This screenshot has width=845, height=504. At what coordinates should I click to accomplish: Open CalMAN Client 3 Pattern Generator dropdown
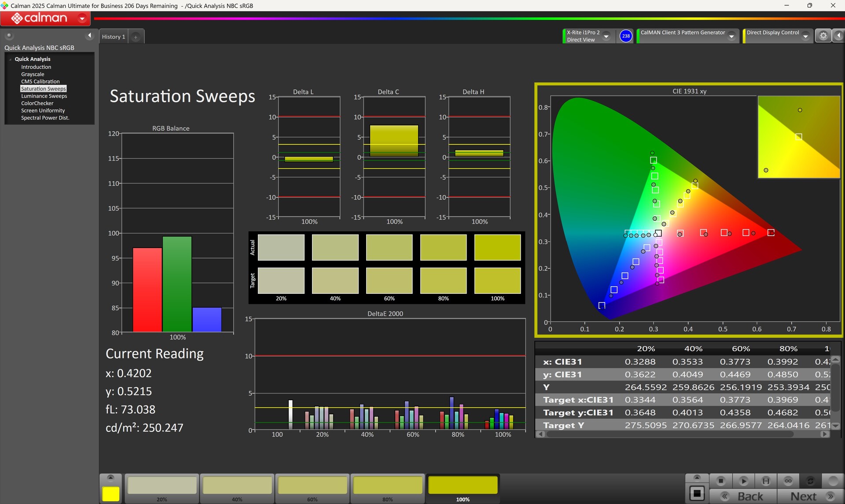(731, 36)
